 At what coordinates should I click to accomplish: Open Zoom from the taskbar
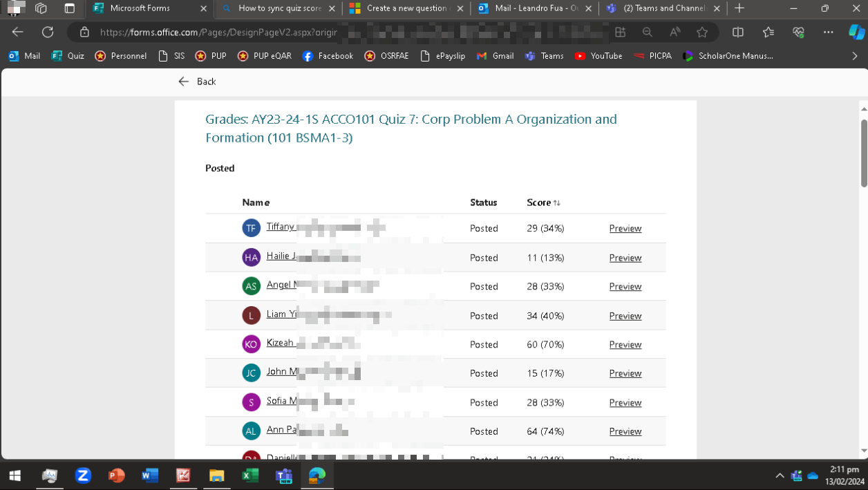click(83, 475)
